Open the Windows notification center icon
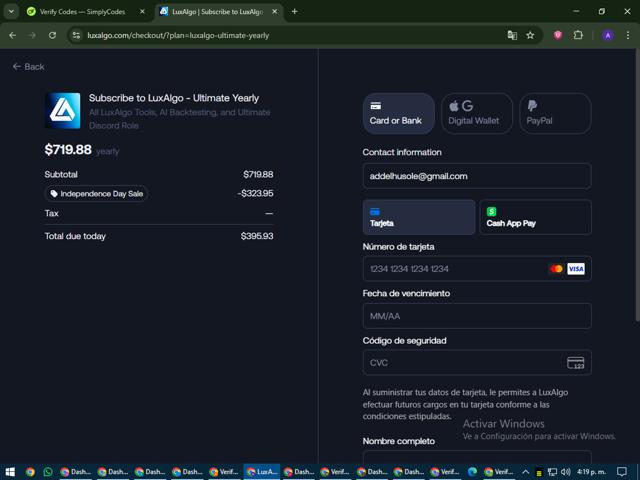The width and height of the screenshot is (640, 480). tap(622, 472)
